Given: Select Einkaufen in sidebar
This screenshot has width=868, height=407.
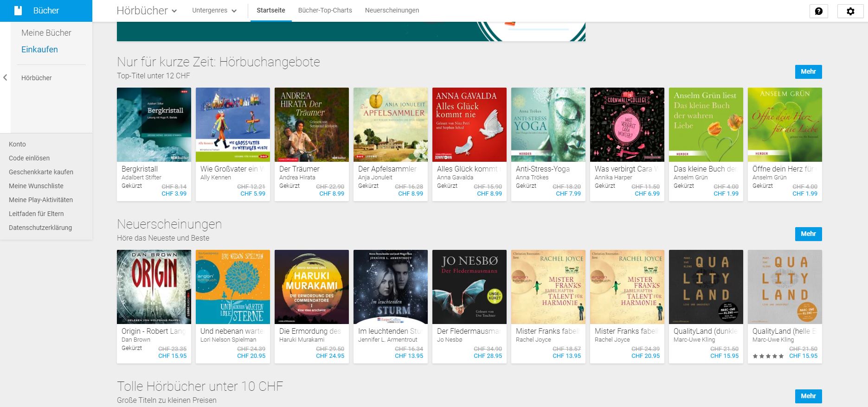Looking at the screenshot, I should 39,50.
